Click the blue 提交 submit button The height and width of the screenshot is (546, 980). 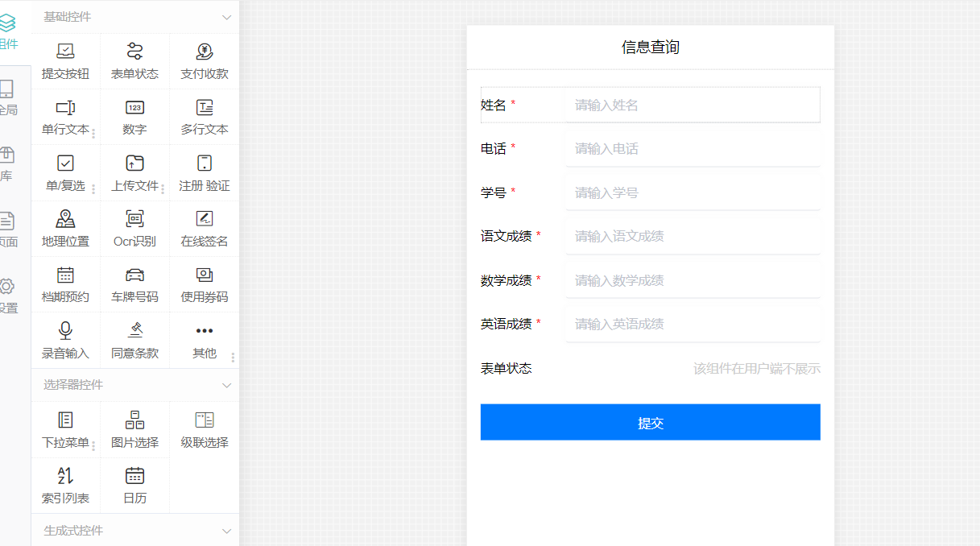[x=650, y=421]
